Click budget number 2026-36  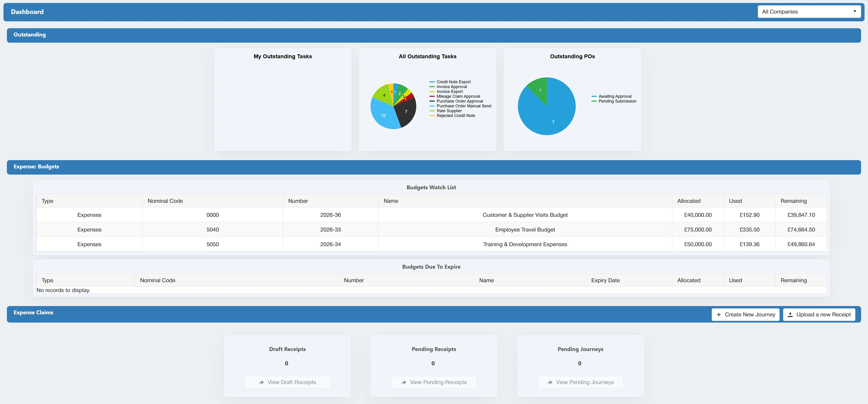click(x=330, y=215)
